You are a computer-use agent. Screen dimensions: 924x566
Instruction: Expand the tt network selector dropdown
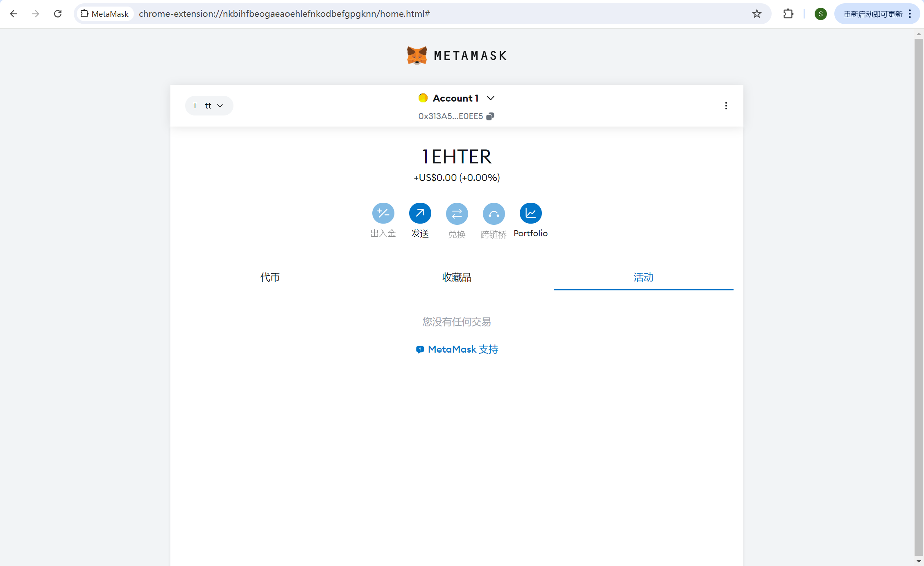(209, 106)
